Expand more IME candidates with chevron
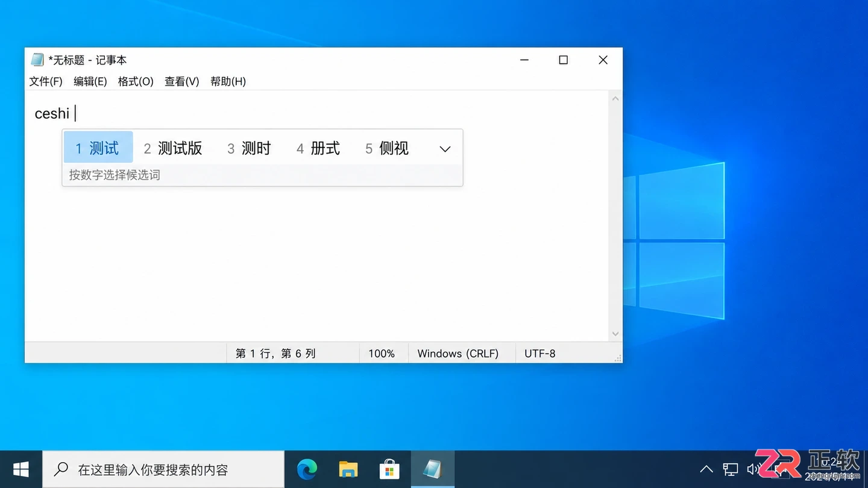Viewport: 868px width, 488px height. click(x=445, y=149)
